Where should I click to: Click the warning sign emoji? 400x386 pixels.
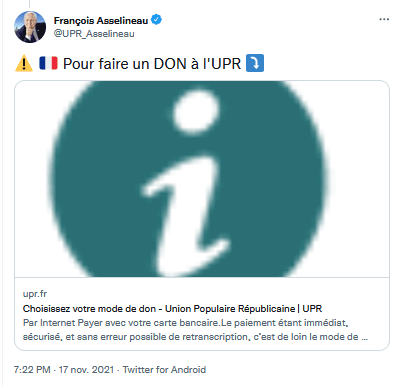(24, 63)
